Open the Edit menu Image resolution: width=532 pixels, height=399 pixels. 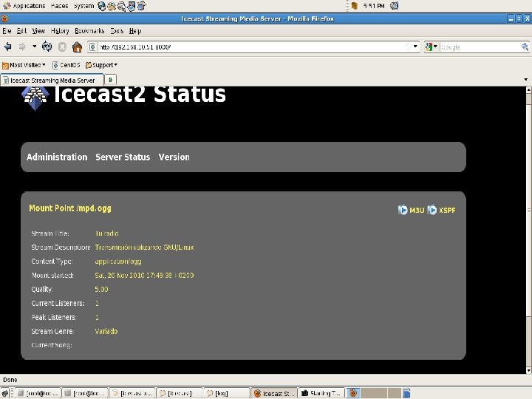(21, 31)
